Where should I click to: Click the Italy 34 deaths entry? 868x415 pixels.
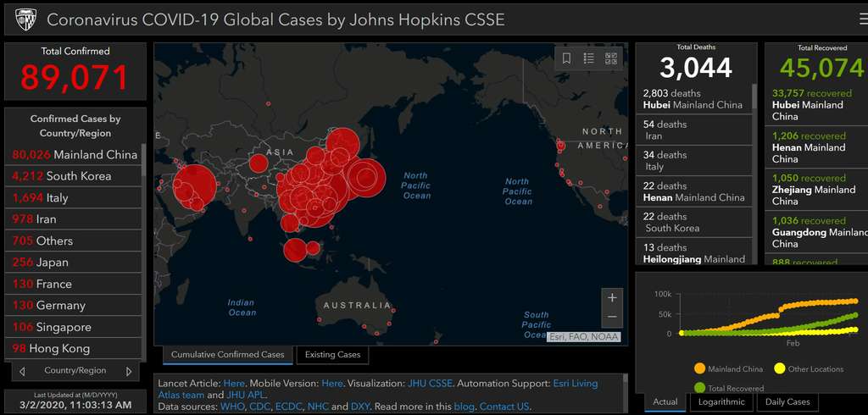[693, 160]
